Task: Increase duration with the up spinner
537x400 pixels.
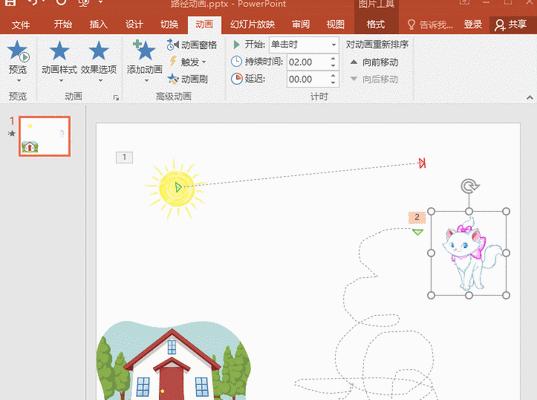Action: [333, 59]
